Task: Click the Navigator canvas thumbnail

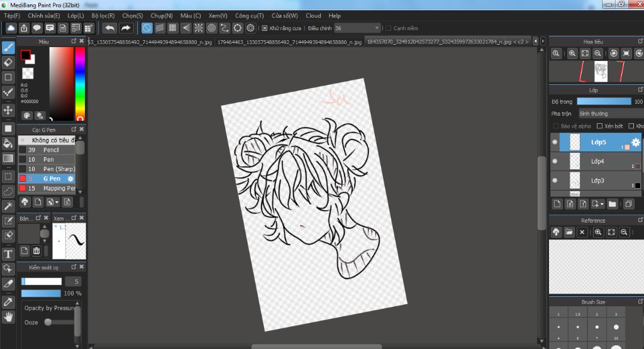Action: coord(601,72)
